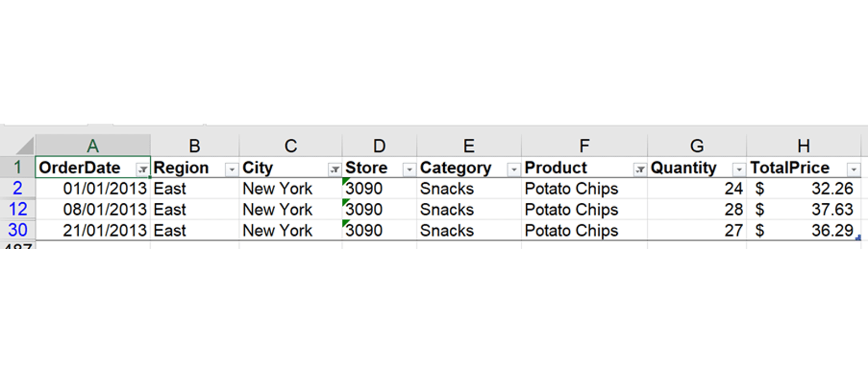Click the Product filter button
Viewport: 868px width, 372px height.
(x=640, y=170)
